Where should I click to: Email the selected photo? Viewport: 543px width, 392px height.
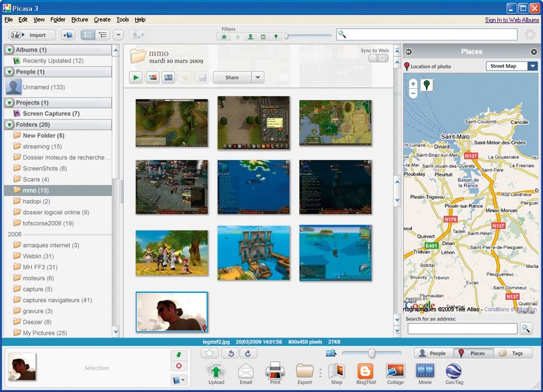[x=246, y=374]
